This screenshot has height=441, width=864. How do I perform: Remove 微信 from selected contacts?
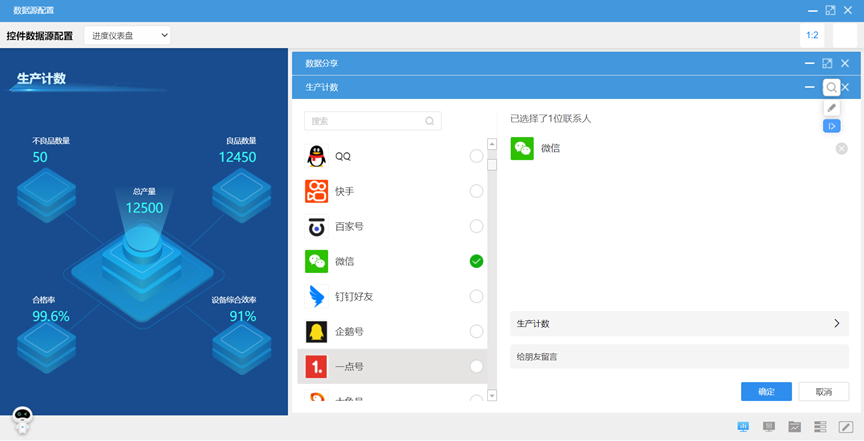(841, 149)
